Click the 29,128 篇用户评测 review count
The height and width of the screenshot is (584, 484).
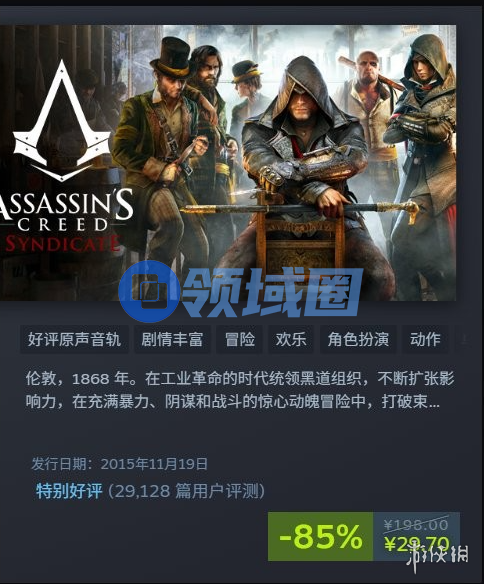click(x=187, y=492)
